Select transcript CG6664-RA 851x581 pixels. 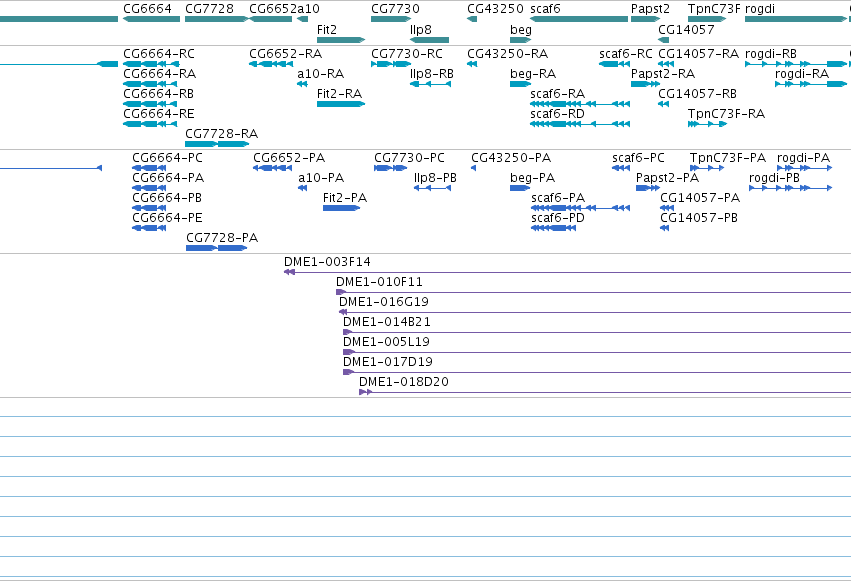pos(150,84)
